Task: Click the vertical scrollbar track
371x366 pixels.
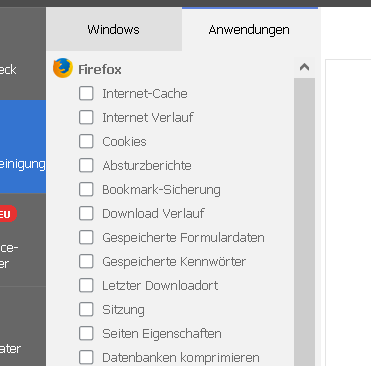Action: tap(304, 222)
